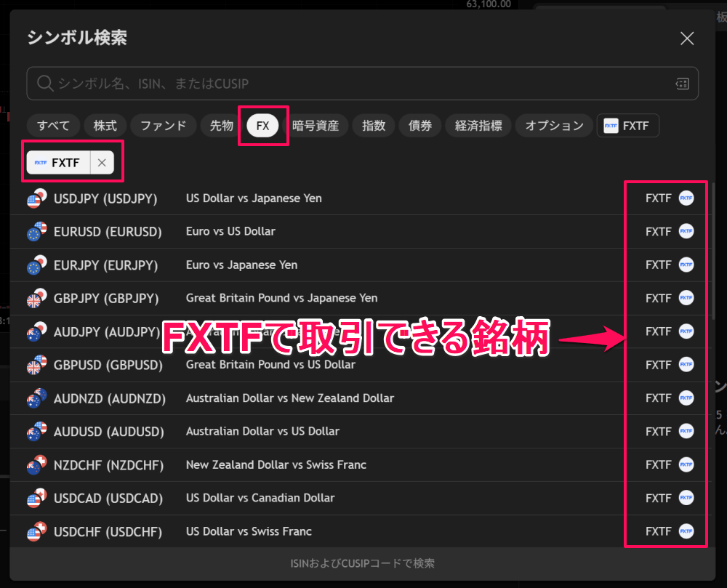Click the ISINおよびCUSIPコードで検索 link
The image size is (727, 588).
pyautogui.click(x=362, y=563)
